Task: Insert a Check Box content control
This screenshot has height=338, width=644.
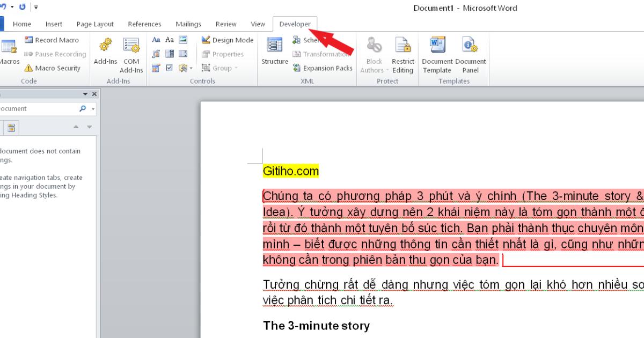Action: (x=170, y=68)
